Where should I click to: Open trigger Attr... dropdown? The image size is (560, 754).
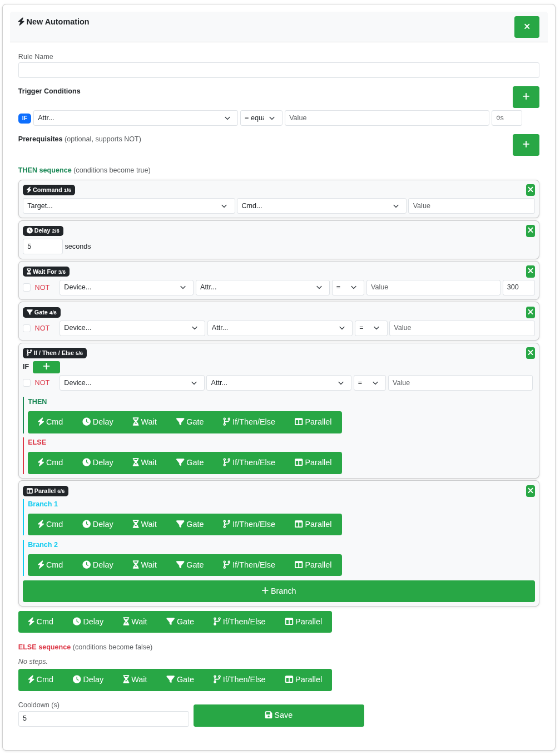[136, 118]
